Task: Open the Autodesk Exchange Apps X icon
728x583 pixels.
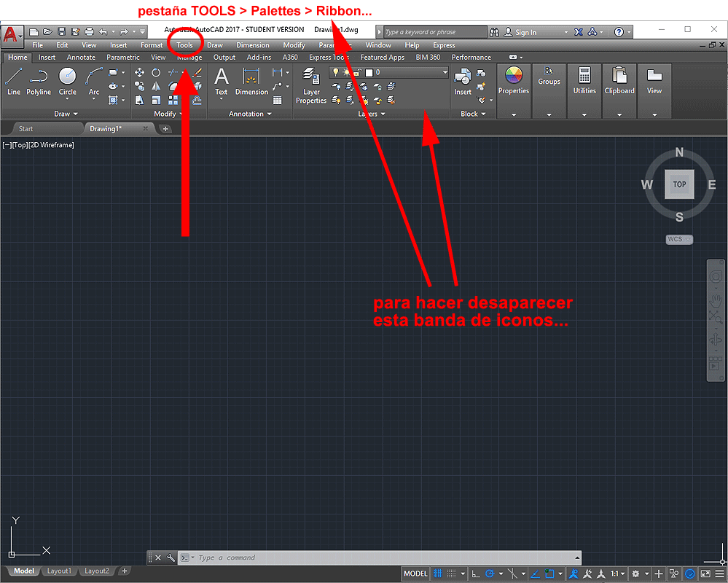Action: click(579, 32)
